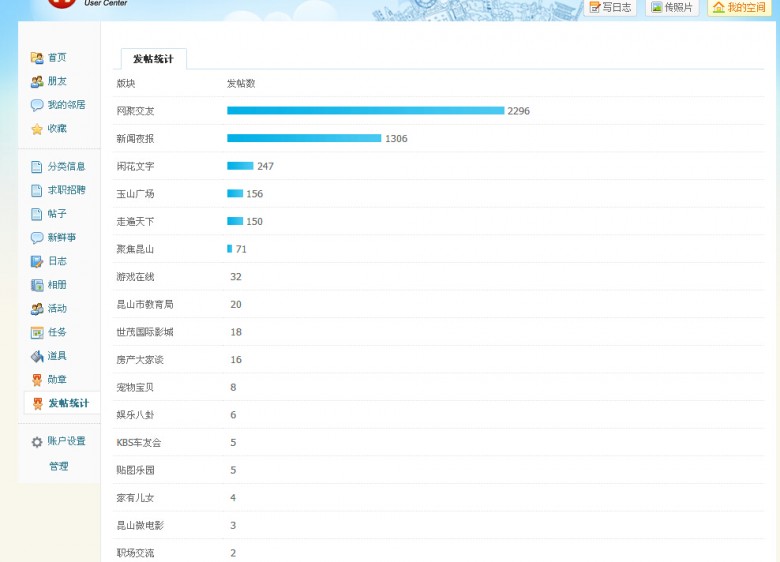Click the 世茂国际影城 row label

[x=145, y=332]
